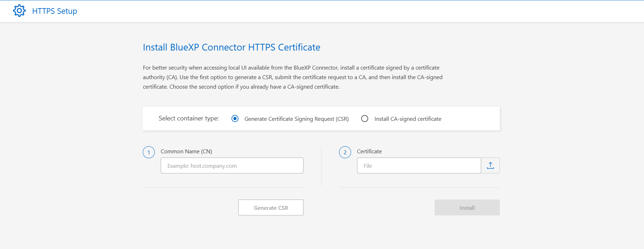Screen dimensions: 644x249
Task: Click the step 2 circle badge
Action: pos(345,152)
